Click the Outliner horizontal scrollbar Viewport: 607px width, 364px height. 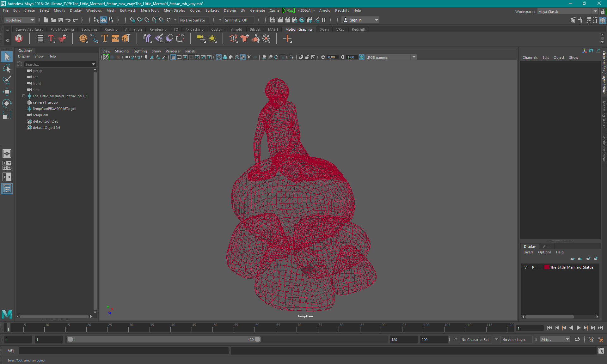pos(54,316)
